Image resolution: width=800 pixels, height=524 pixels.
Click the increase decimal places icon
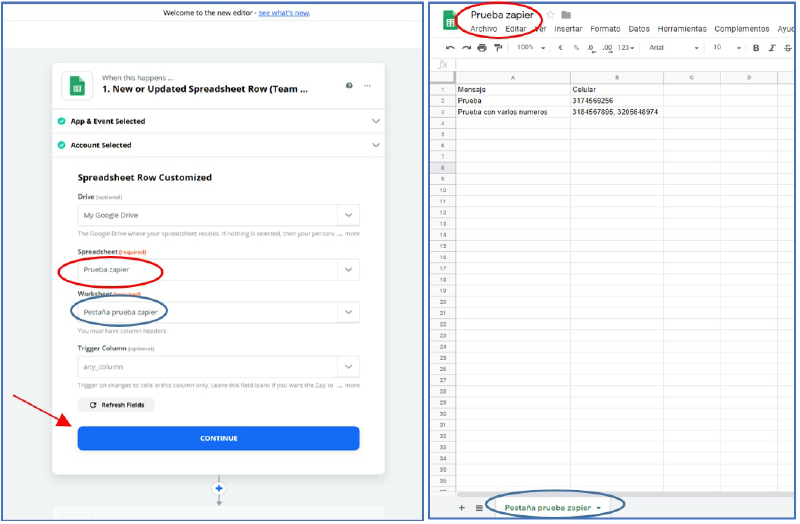click(x=607, y=47)
